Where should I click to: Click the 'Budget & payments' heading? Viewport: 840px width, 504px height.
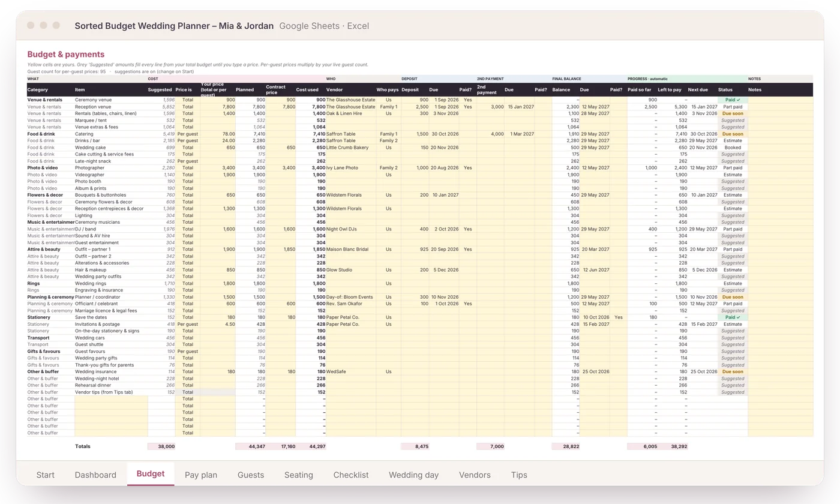click(66, 55)
